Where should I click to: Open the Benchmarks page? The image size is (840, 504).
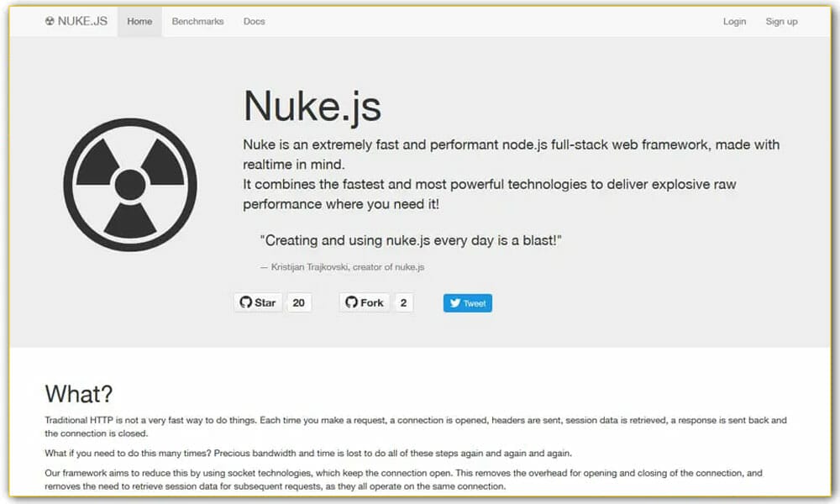click(x=197, y=21)
